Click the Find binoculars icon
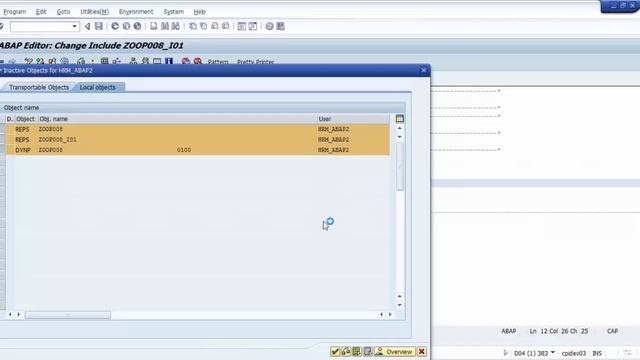The image size is (640, 360). 165,27
